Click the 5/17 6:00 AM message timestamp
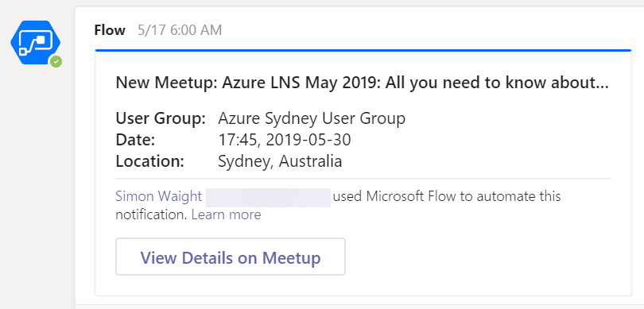644x309 pixels. click(180, 30)
